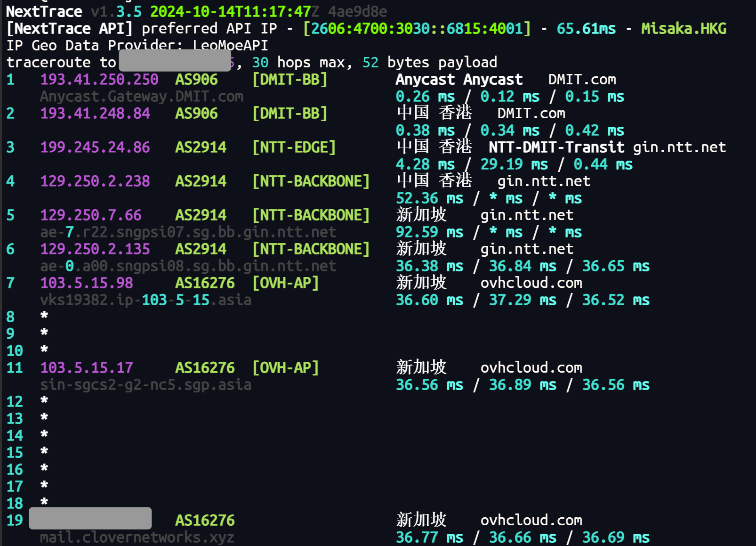Click the 65.61ms API latency value
The width and height of the screenshot is (756, 546).
click(586, 29)
